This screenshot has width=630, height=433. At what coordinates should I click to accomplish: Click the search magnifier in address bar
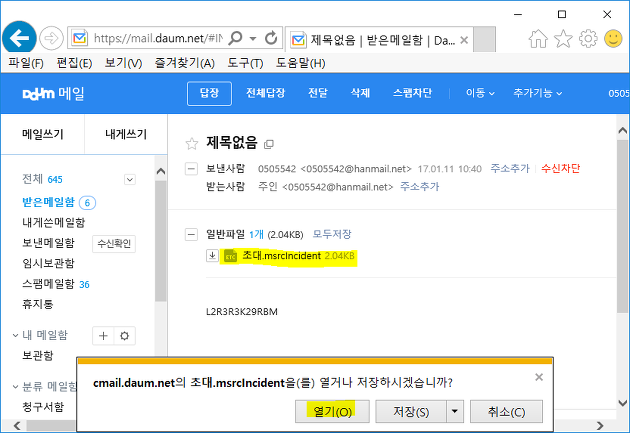(235, 39)
